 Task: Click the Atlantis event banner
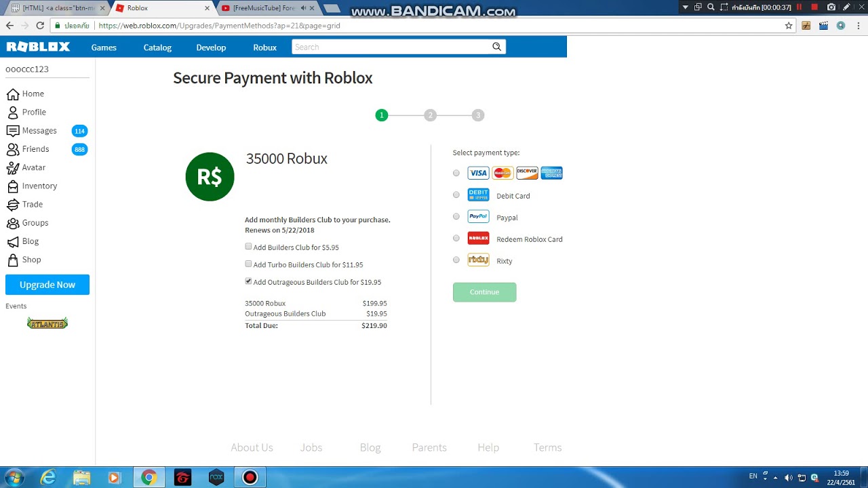click(x=47, y=323)
